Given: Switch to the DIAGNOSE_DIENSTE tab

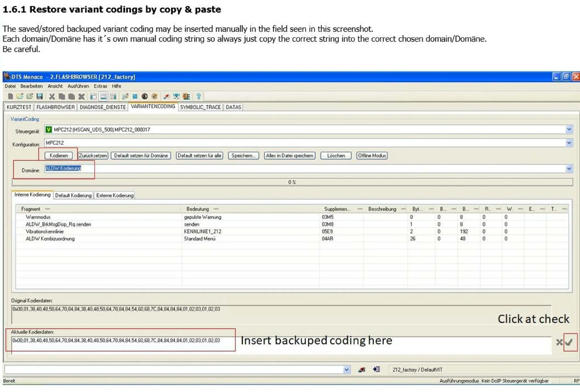Looking at the screenshot, I should coord(103,107).
